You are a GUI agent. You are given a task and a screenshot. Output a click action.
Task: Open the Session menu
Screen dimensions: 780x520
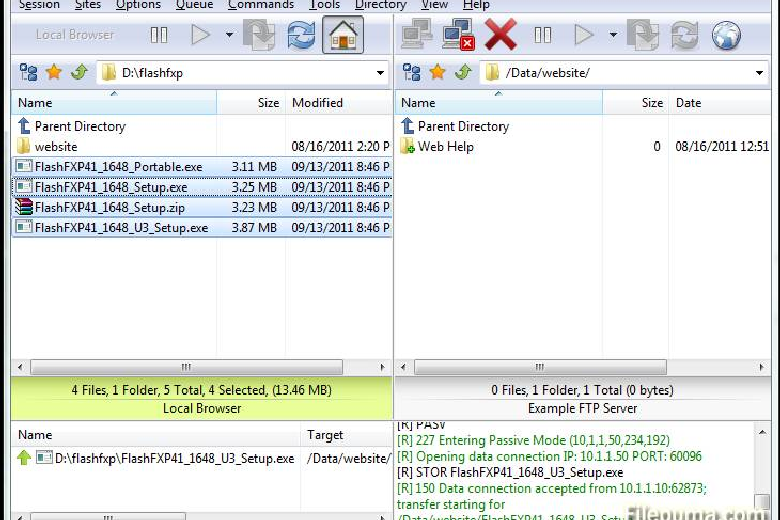(39, 5)
